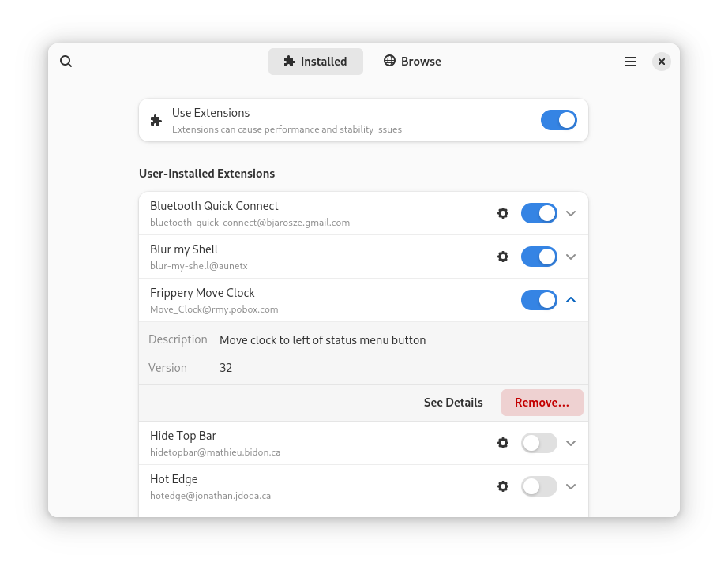Open Hot Edge settings gear
Screen dimensions: 728x570
(503, 486)
